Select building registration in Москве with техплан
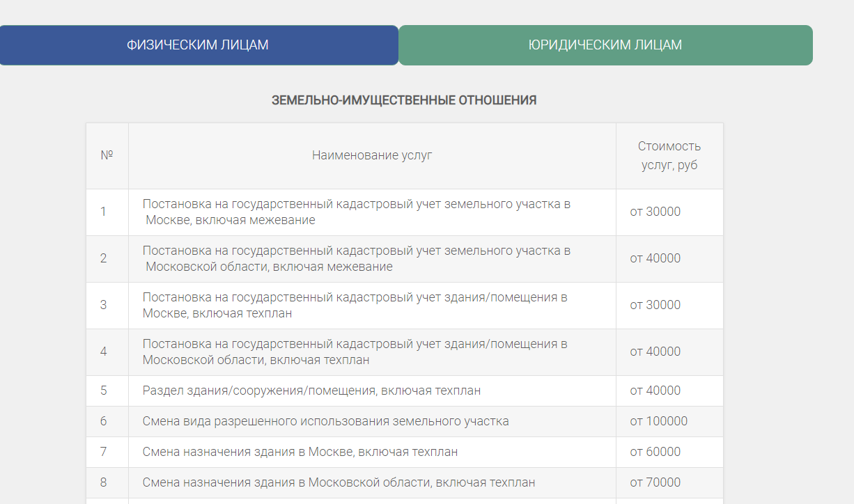 coord(355,305)
